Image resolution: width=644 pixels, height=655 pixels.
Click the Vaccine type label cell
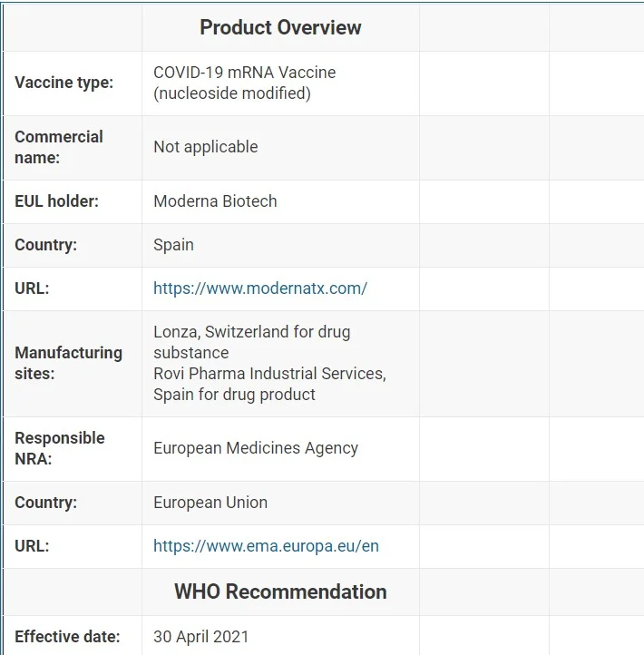(x=63, y=83)
